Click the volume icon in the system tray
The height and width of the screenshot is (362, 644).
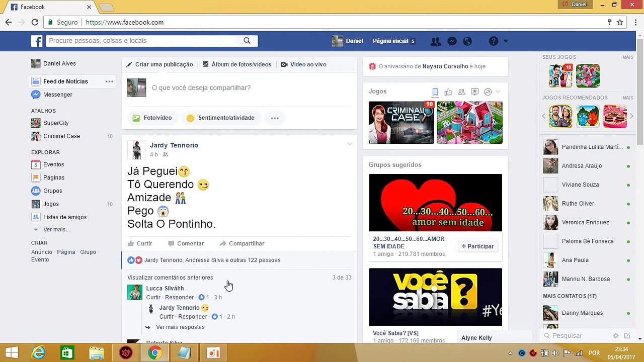tap(555, 353)
